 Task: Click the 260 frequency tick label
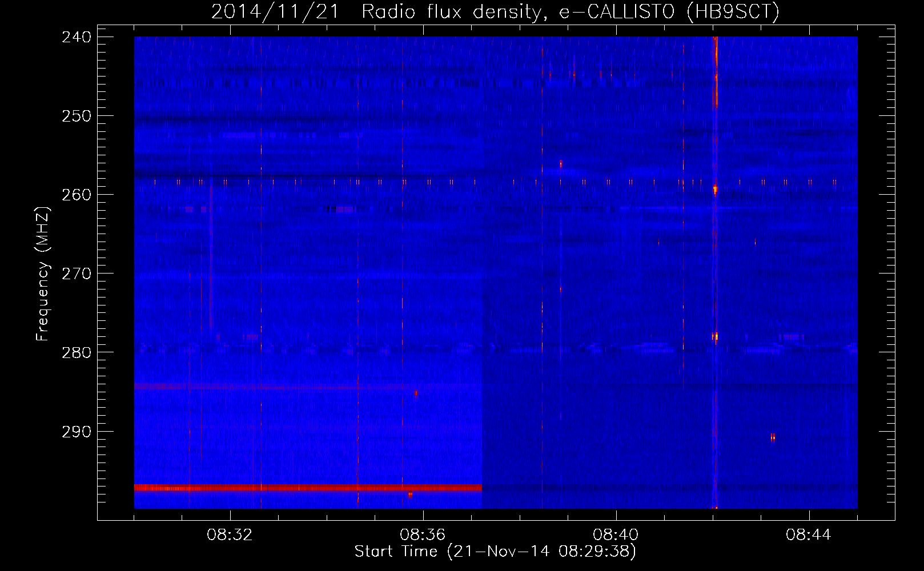click(x=76, y=195)
